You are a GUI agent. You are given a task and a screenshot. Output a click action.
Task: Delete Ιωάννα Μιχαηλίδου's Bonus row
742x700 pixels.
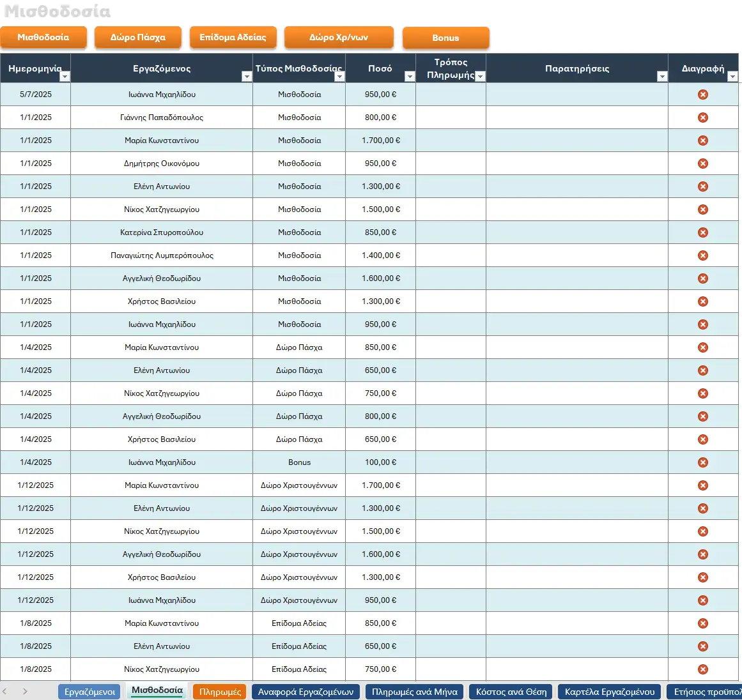tap(703, 462)
